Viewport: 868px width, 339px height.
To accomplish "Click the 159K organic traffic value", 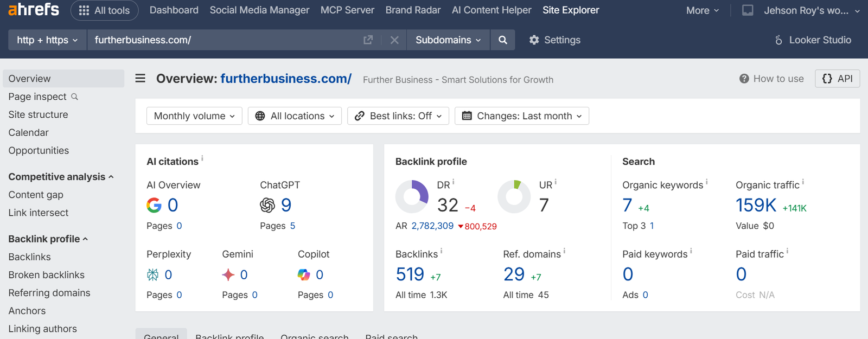I will click(x=756, y=205).
